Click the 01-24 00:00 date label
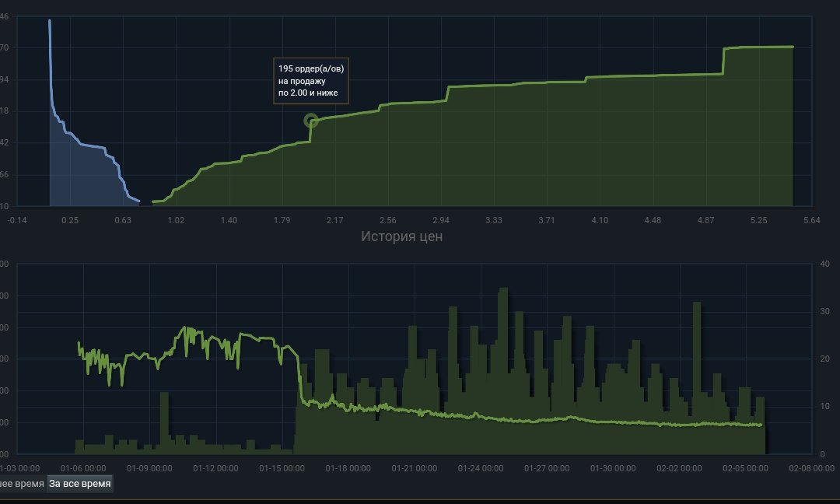Screen dimensions: 840x504 click(481, 468)
